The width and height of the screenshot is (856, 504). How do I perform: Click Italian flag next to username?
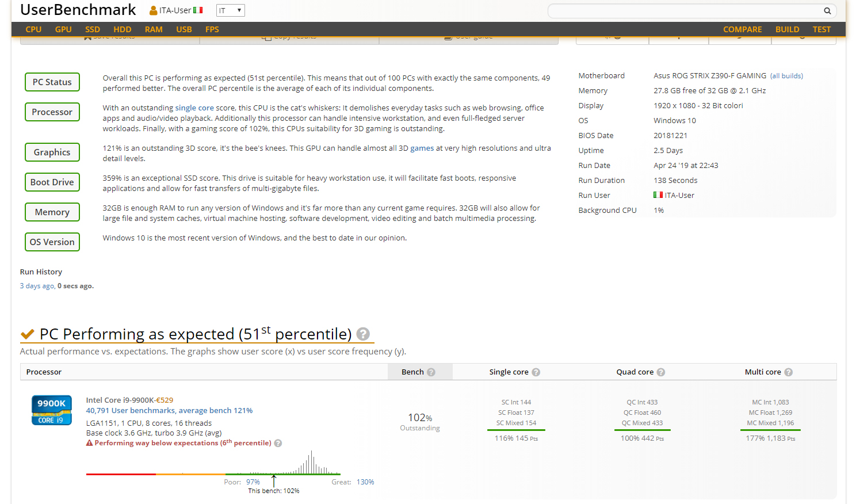click(x=198, y=10)
